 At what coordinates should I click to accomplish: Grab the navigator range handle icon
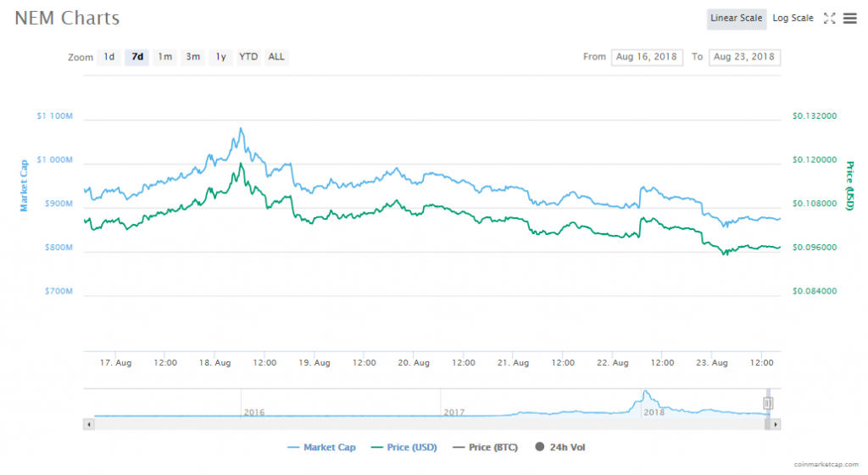click(x=768, y=403)
